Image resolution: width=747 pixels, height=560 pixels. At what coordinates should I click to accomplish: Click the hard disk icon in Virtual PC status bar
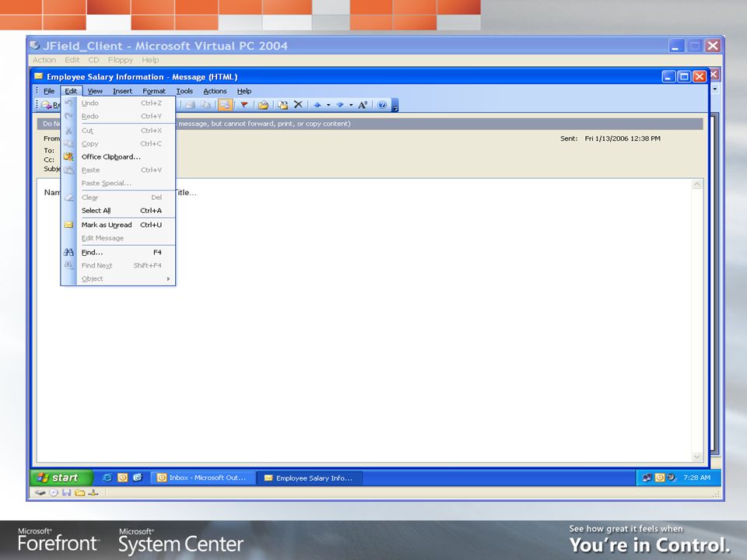point(40,493)
